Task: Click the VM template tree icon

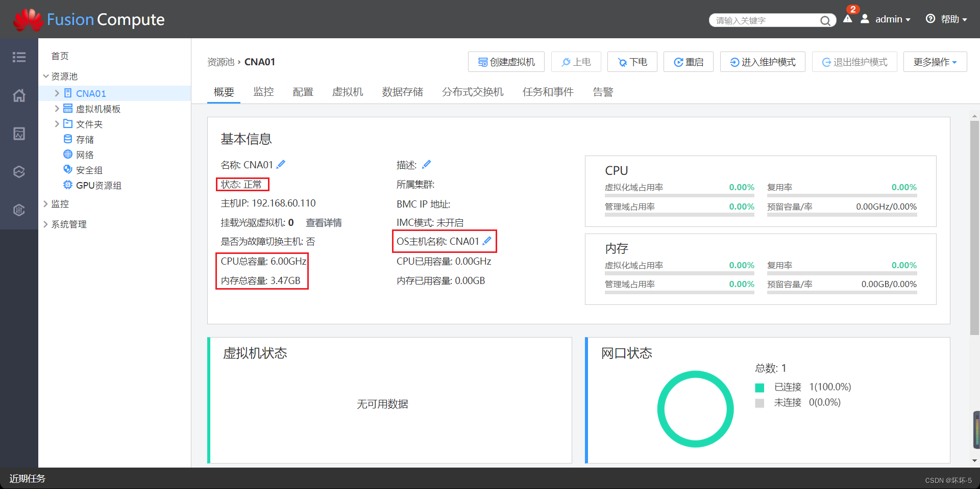Action: tap(68, 108)
